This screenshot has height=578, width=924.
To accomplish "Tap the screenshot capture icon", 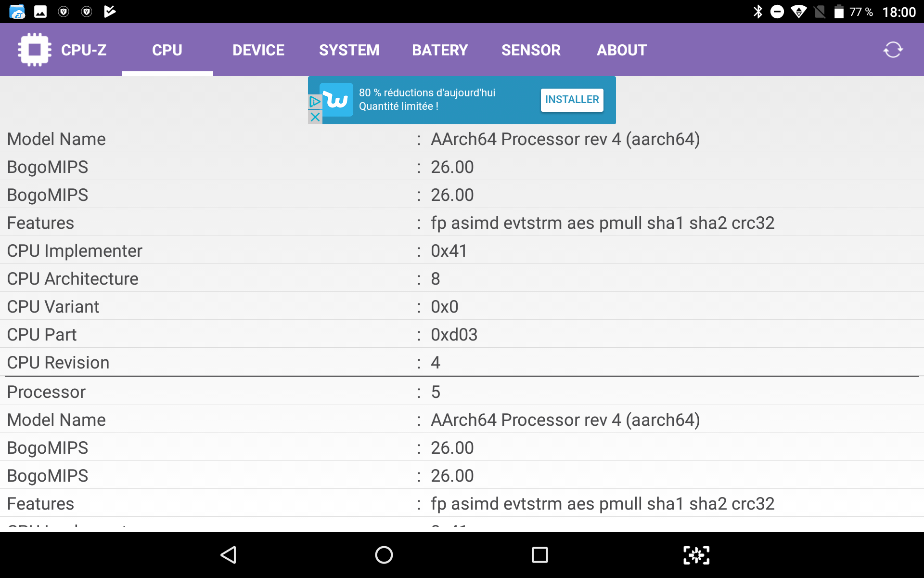I will [696, 555].
